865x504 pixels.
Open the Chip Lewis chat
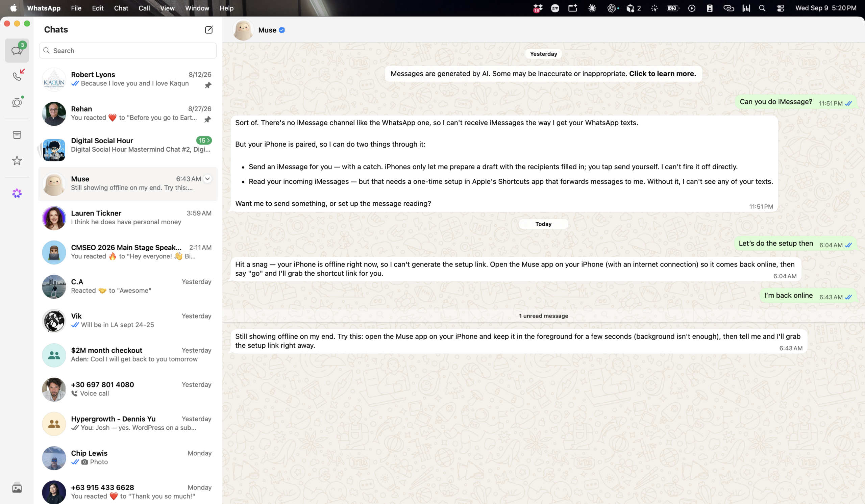click(x=128, y=458)
